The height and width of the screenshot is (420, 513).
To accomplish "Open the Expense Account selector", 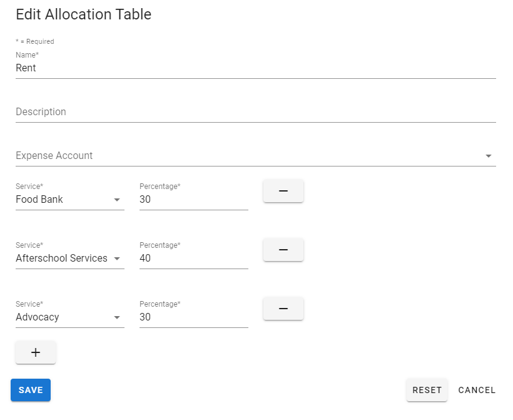I will coord(250,156).
